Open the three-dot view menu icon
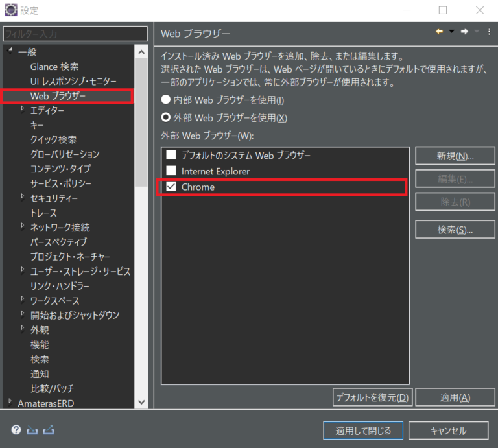Screen dimensions: 498x448 (x=489, y=32)
